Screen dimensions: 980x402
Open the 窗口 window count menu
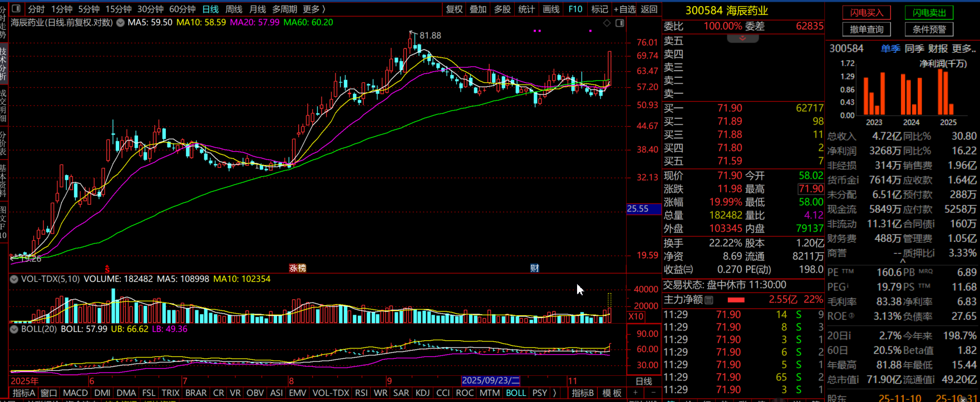[48, 393]
